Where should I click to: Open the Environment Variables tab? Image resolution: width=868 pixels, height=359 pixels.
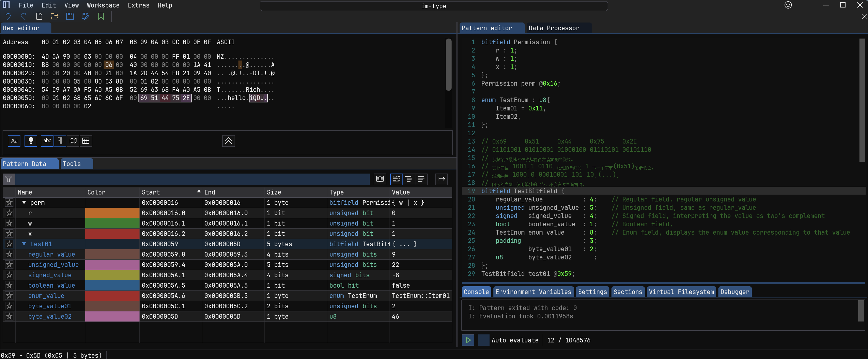533,292
